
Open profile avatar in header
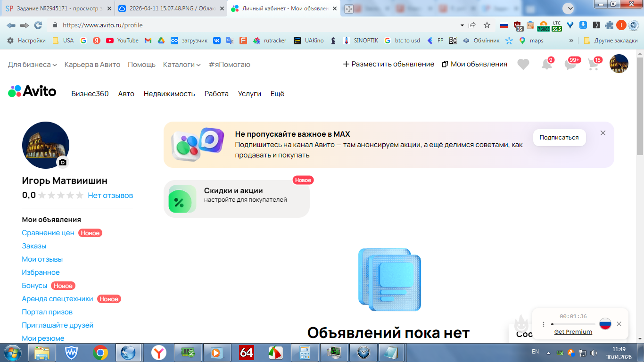(x=619, y=64)
